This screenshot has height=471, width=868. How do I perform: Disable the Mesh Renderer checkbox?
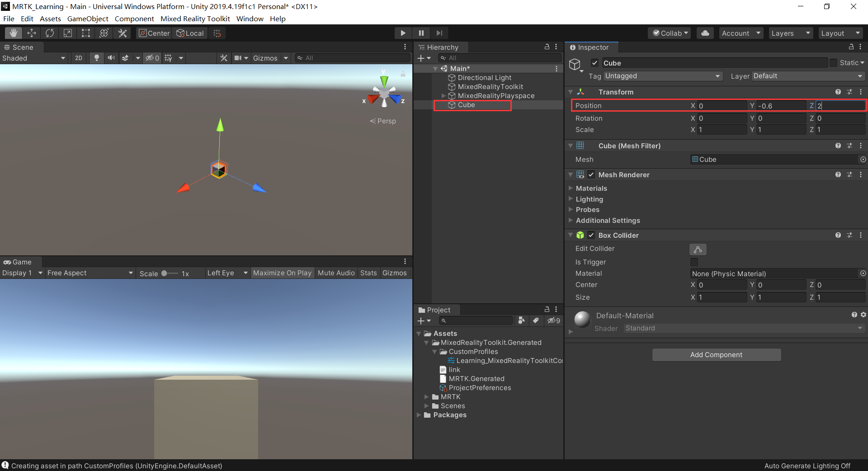click(x=591, y=175)
